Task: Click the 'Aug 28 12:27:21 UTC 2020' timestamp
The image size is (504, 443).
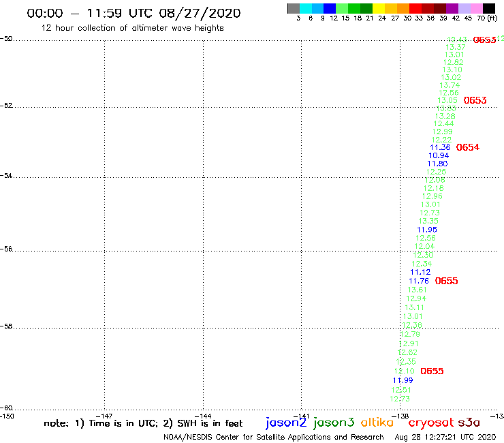Action: click(x=445, y=437)
